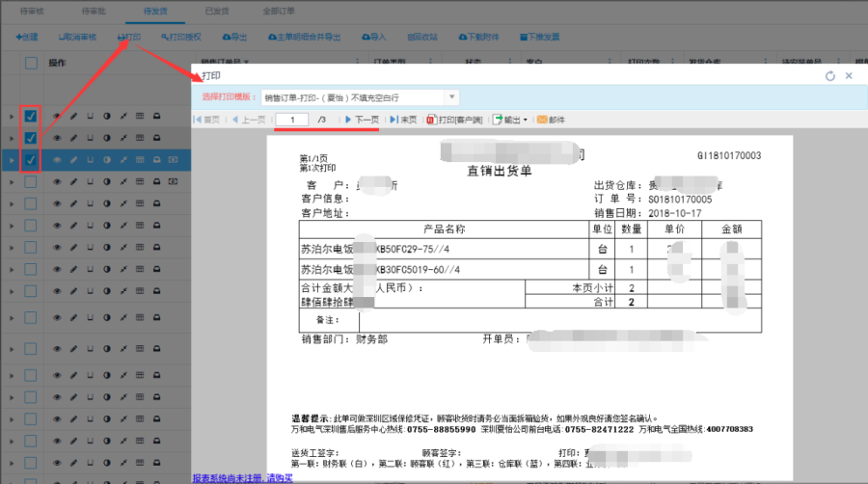This screenshot has width=868, height=484.
Task: Click the pencil edit icon in the second order row
Action: [x=73, y=138]
